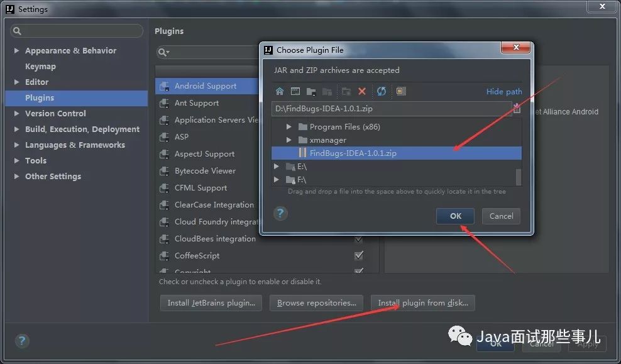Viewport: 621px width, 364px height.
Task: Click the E:\ drive icon in the tree
Action: point(290,167)
